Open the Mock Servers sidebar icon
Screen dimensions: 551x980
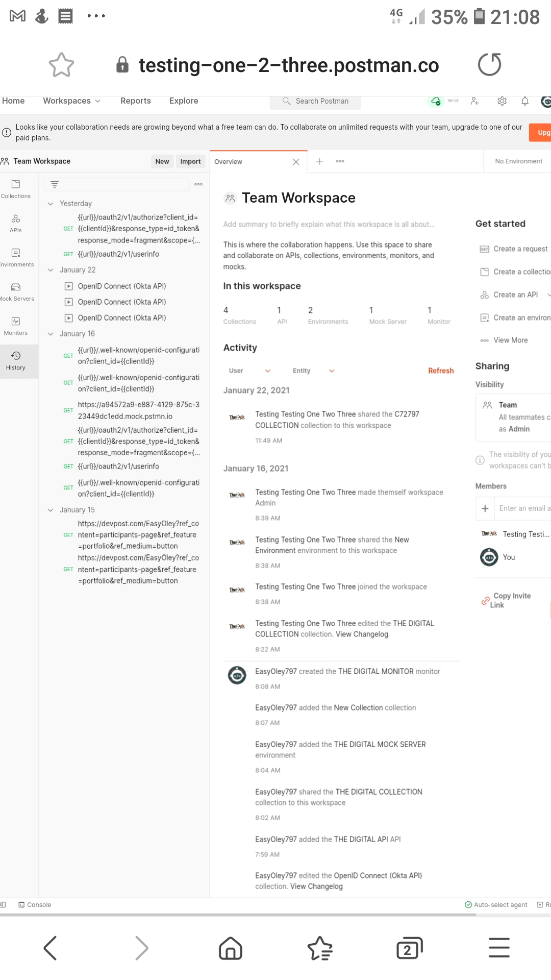coord(16,291)
